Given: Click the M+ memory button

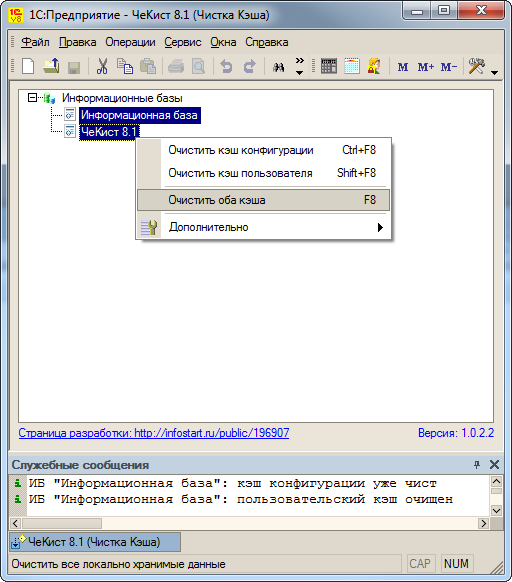Looking at the screenshot, I should (x=425, y=67).
